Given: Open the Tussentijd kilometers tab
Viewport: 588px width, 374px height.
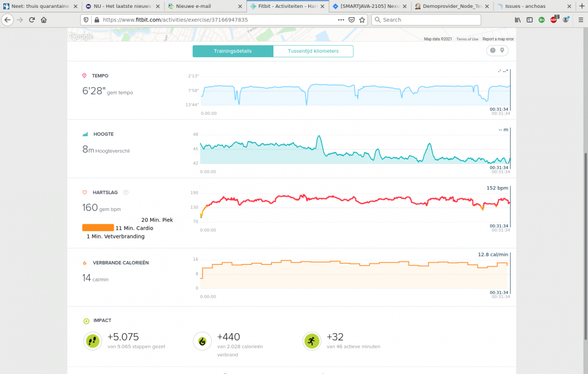Looking at the screenshot, I should [x=313, y=51].
